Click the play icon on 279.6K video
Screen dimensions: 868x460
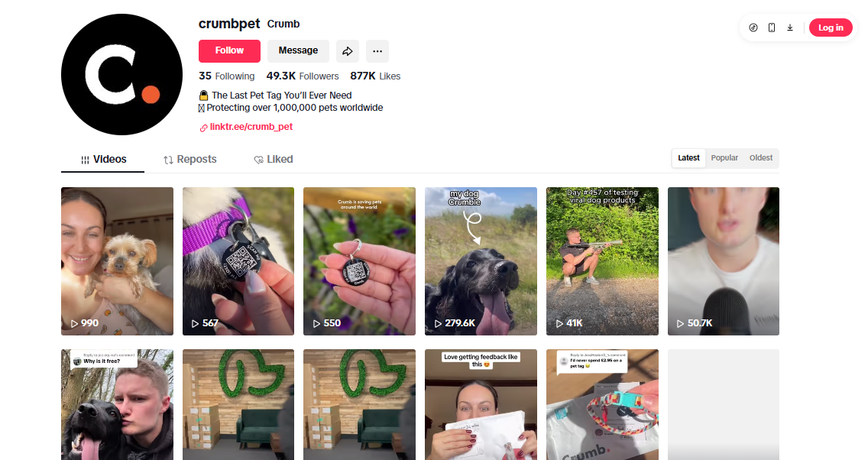point(438,323)
